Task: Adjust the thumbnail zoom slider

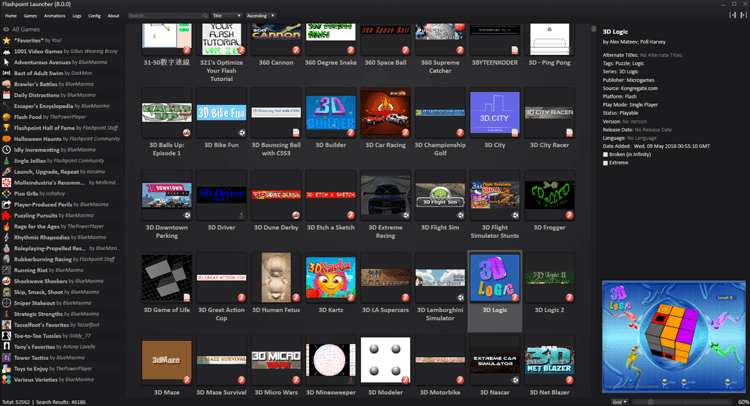Action: (x=684, y=402)
